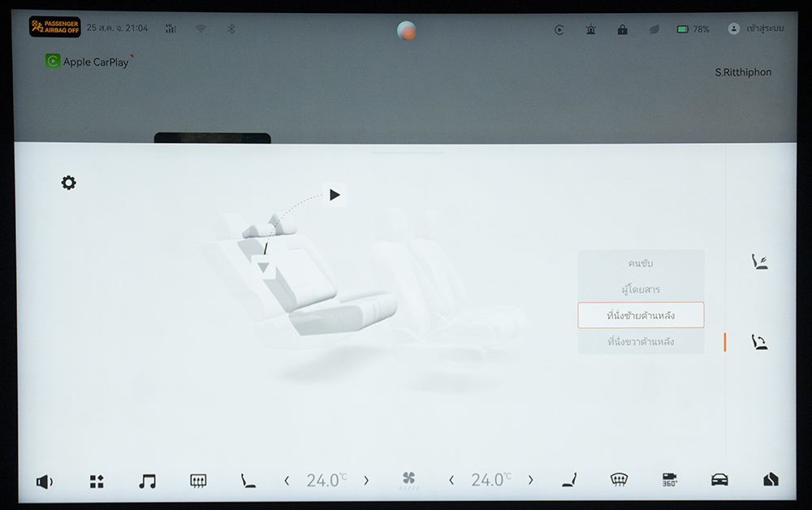This screenshot has width=812, height=510.
Task: Open the music player icon
Action: (147, 482)
